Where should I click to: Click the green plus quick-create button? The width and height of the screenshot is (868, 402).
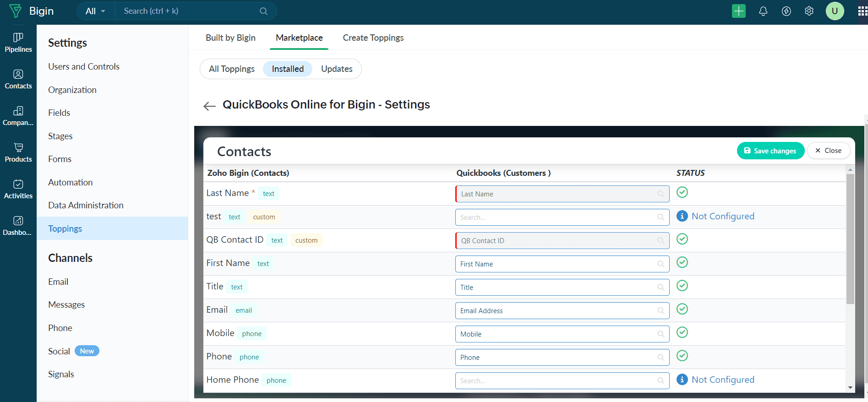[738, 11]
